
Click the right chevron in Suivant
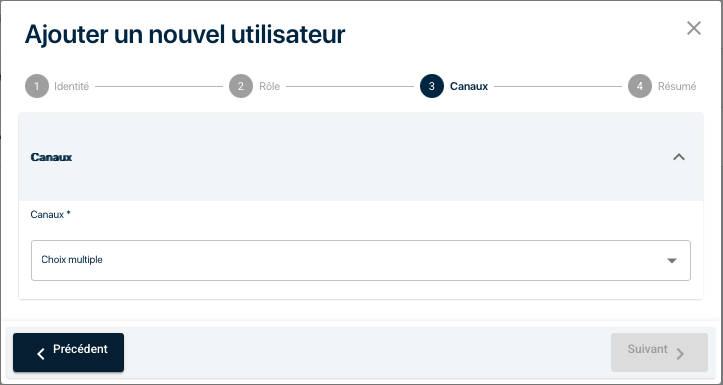[680, 354]
